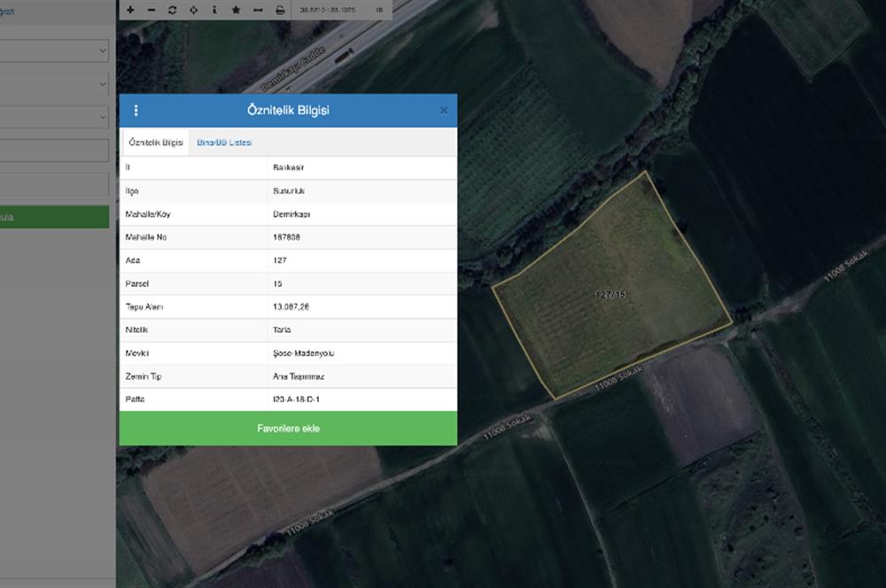886x588 pixels.
Task: Click the crosshair locate icon in the toolbar
Action: click(x=193, y=10)
